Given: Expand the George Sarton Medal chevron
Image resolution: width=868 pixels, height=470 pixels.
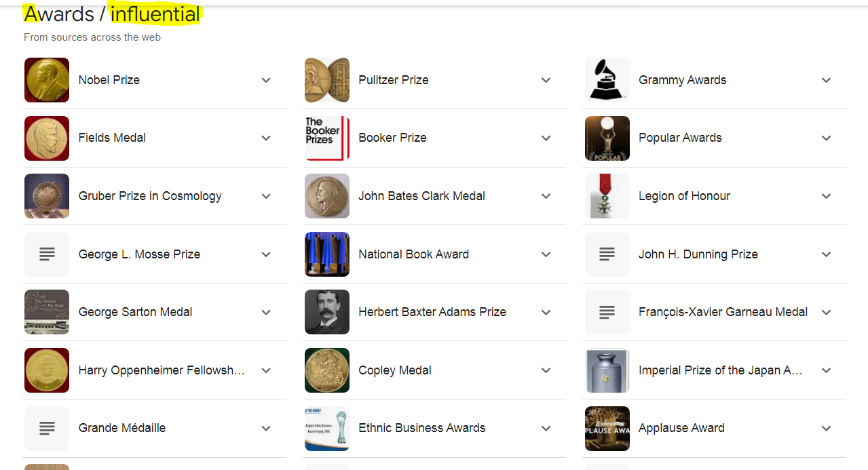Looking at the screenshot, I should (x=266, y=312).
